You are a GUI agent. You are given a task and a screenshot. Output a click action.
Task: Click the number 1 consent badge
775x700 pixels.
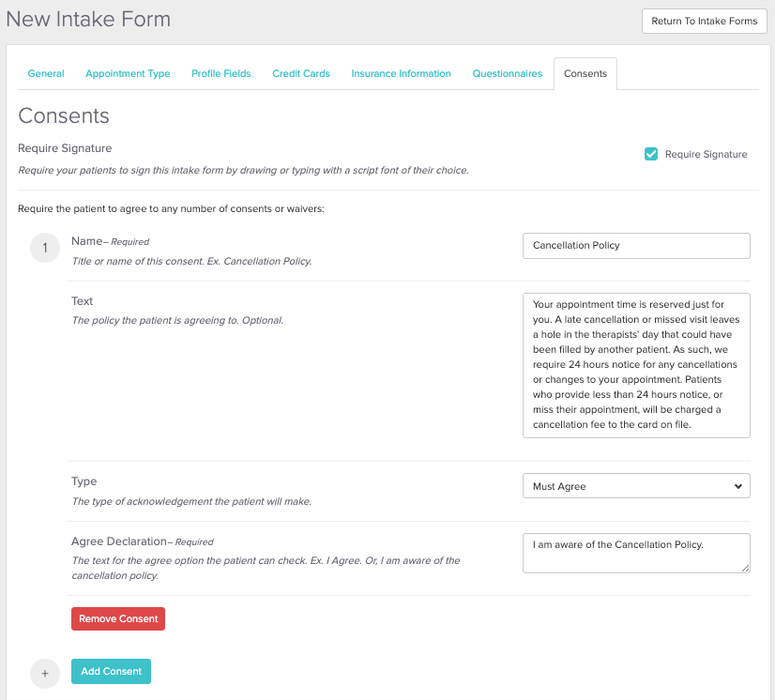[44, 249]
